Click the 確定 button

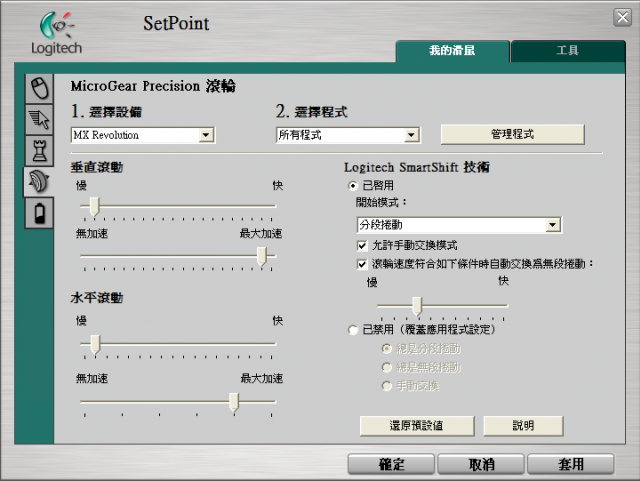(x=391, y=465)
